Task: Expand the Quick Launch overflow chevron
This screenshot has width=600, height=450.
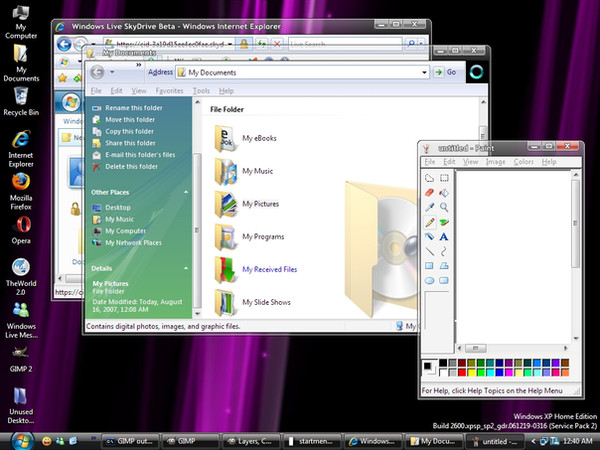Action: pos(93,438)
